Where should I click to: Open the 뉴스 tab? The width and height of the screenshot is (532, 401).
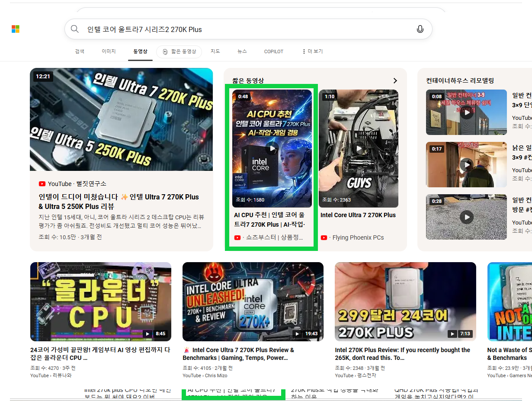(x=242, y=51)
